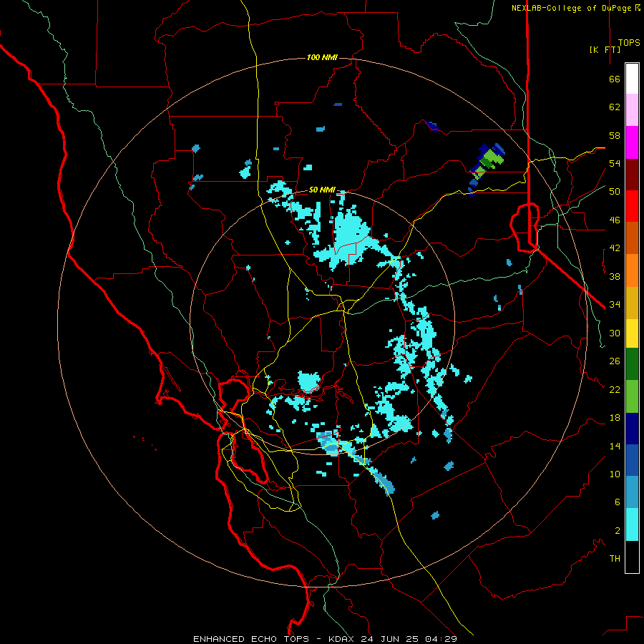Click the legend value "26"
This screenshot has height=644, width=644.
(x=615, y=361)
